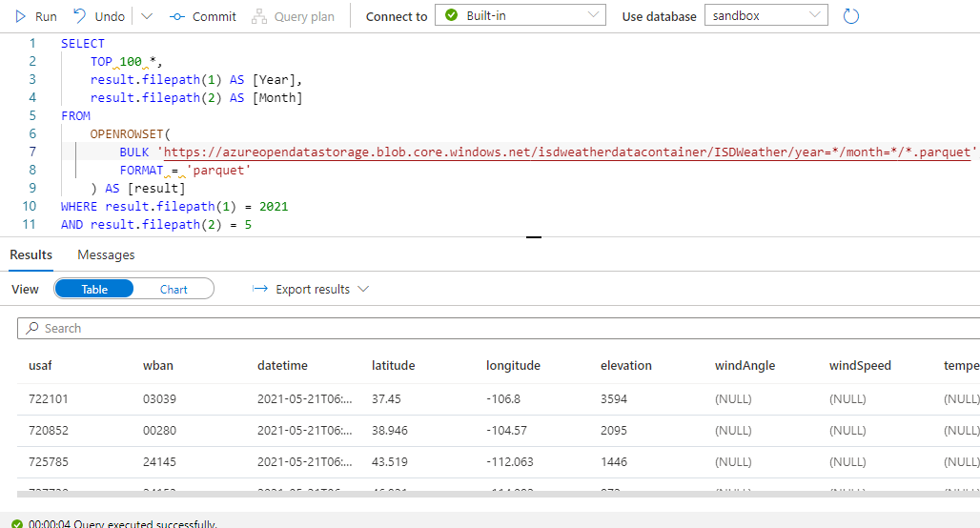Sort by the datetime column header
Image resolution: width=980 pixels, height=528 pixels.
[282, 366]
